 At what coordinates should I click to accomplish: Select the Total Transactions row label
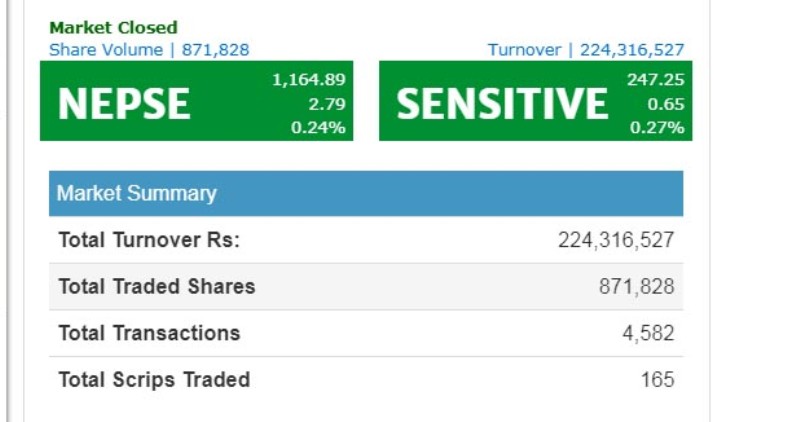[x=149, y=333]
